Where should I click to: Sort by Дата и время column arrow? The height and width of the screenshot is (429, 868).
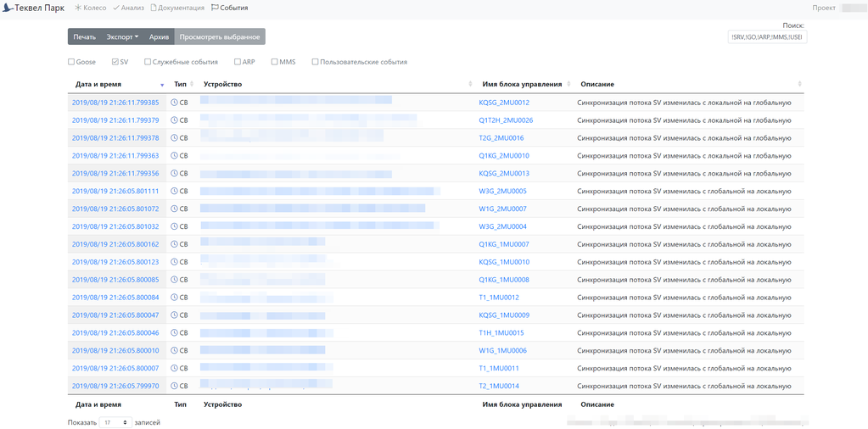162,85
